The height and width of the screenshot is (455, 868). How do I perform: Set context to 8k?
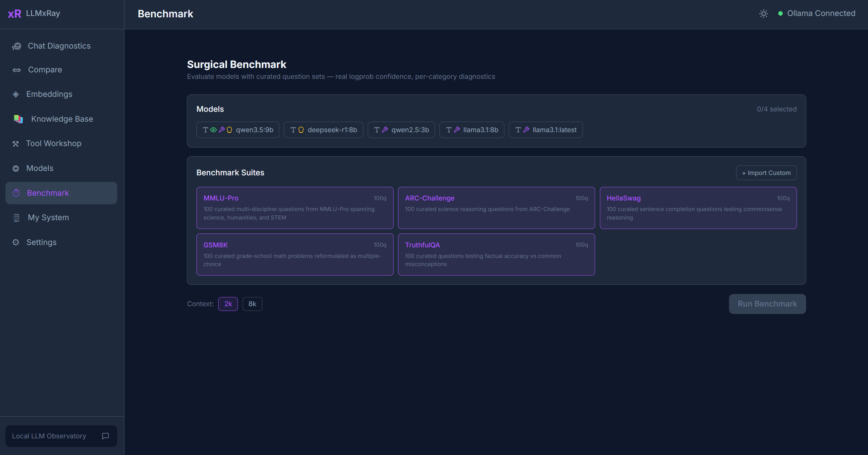pyautogui.click(x=252, y=304)
